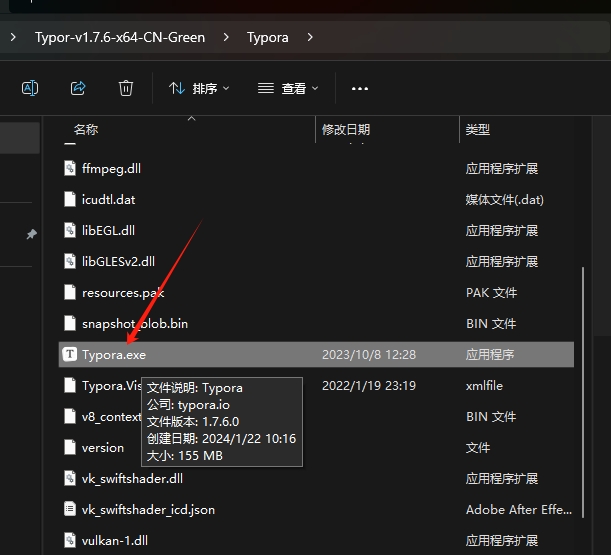
Task: Select Typor-v1.7.6-x64-CN-Green in the breadcrumb
Action: 120,37
